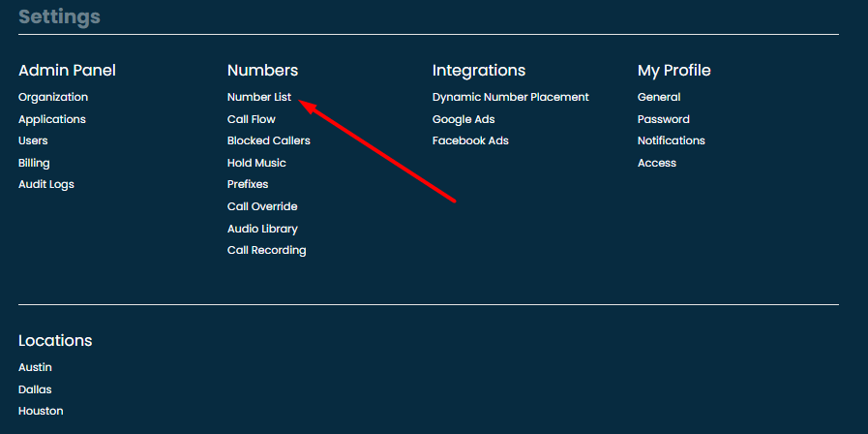Select Hold Music under Numbers
868x434 pixels.
point(256,163)
